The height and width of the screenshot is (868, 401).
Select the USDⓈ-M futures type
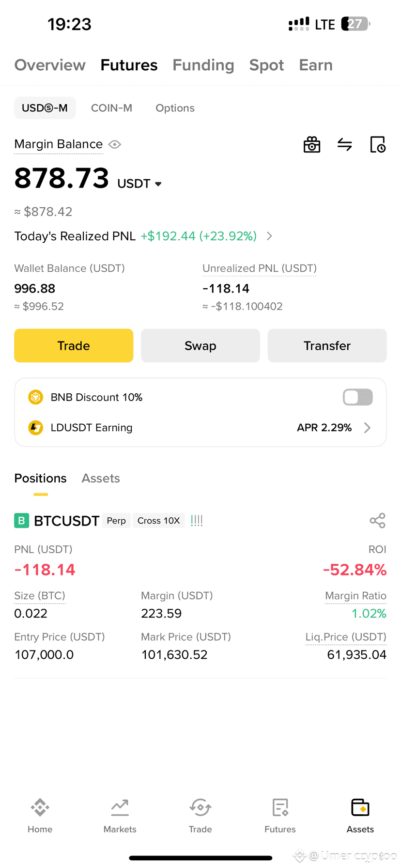(x=45, y=108)
